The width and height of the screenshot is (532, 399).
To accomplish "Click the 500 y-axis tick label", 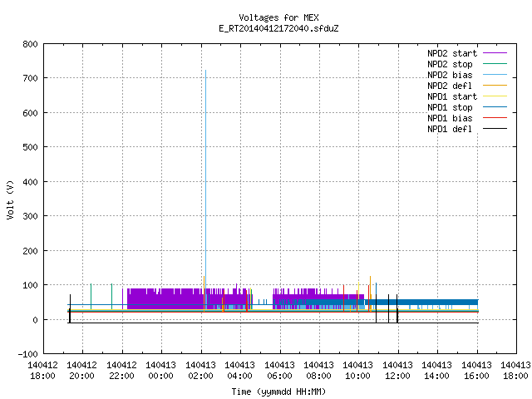I will point(30,147).
